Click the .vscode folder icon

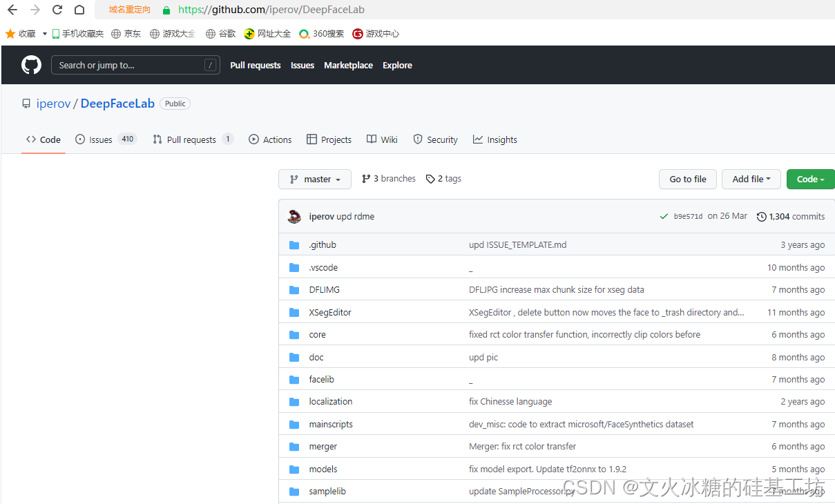pos(294,267)
